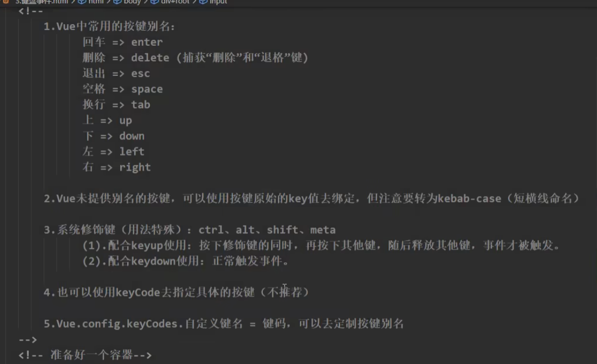The image size is (597, 364).
Task: Select the cube icon beside the html breadcrumb
Action: 83,2
